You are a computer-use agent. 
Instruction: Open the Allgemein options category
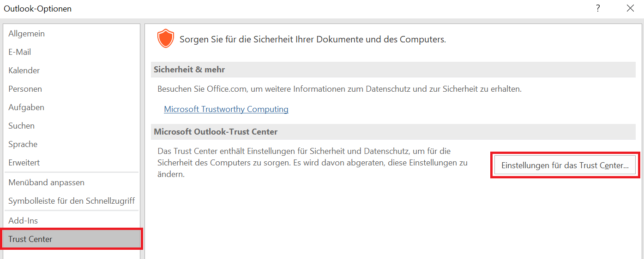tap(26, 34)
